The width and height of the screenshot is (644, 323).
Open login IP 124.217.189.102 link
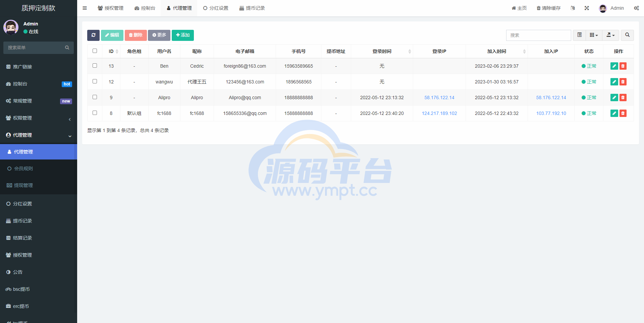point(439,113)
